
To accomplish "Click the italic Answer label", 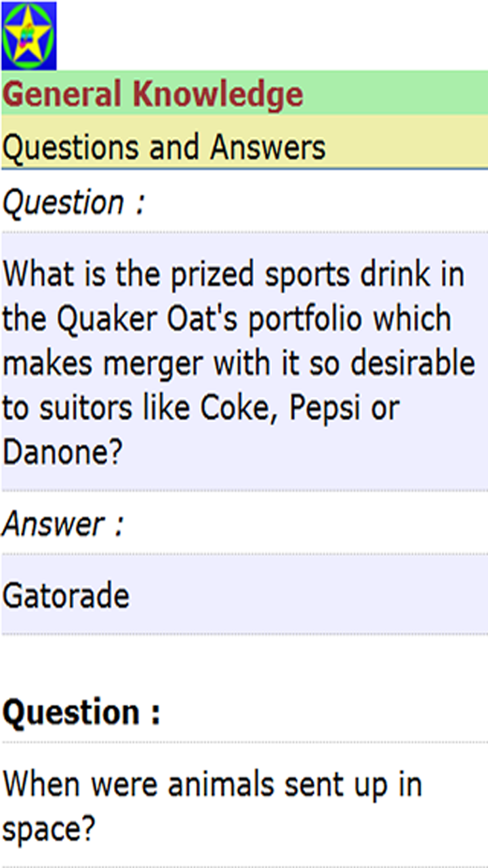I will point(63,524).
